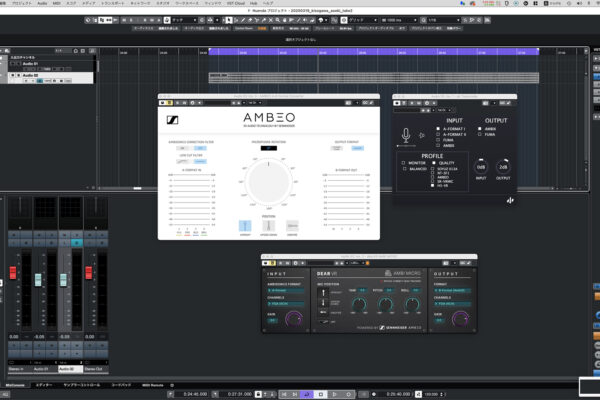Toggle bypass in the dearVR plugin header
Screen dimensions: 600x400
(x=272, y=263)
